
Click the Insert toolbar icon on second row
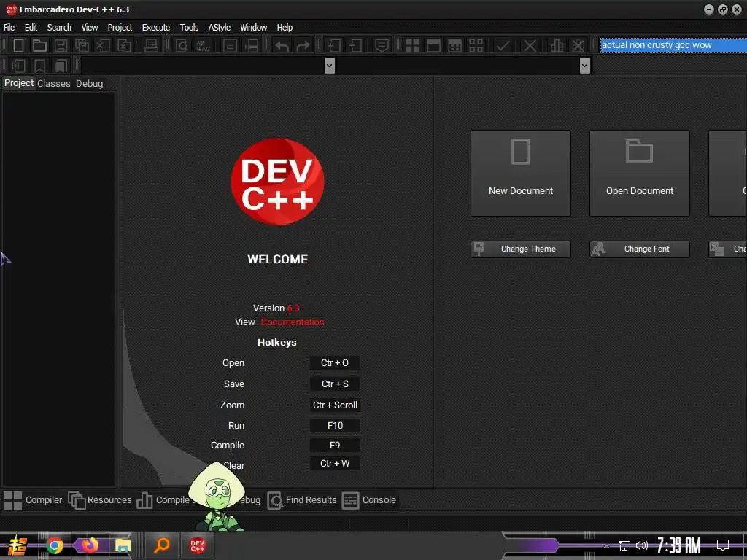18,66
